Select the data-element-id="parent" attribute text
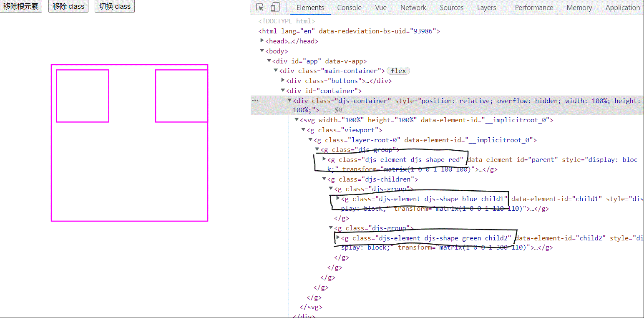The image size is (644, 318). tap(513, 159)
